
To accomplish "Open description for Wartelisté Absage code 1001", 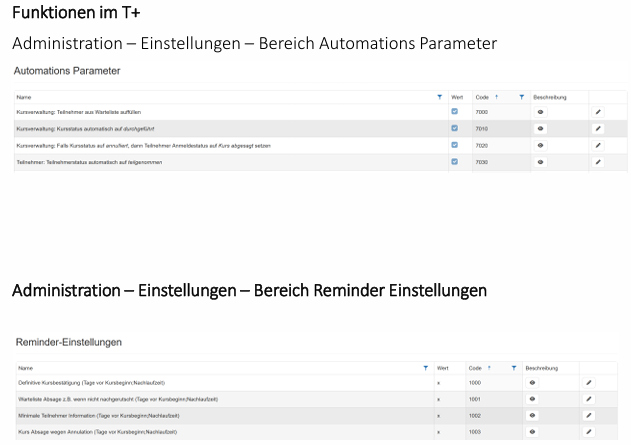I will point(533,398).
